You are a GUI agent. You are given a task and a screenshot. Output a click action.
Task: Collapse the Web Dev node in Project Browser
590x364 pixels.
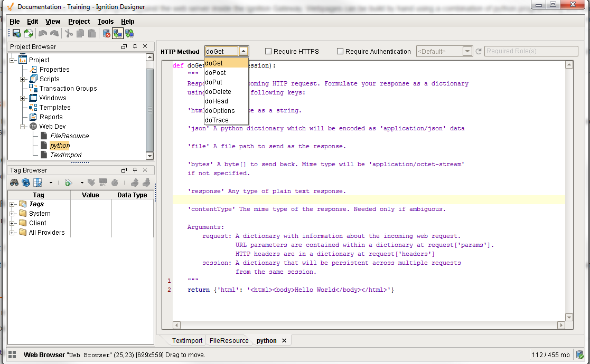23,126
